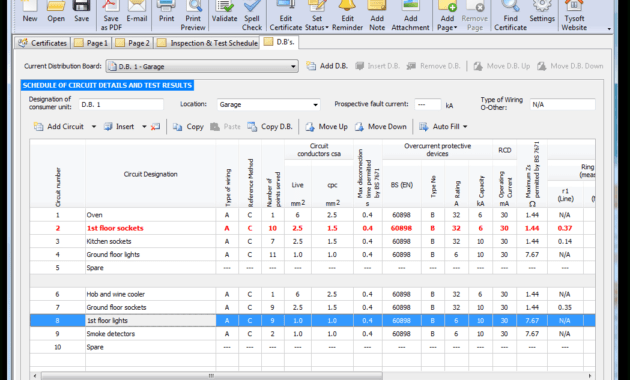This screenshot has height=380, width=630.
Task: Expand Current Distribution Board dropdown
Action: pyautogui.click(x=293, y=66)
